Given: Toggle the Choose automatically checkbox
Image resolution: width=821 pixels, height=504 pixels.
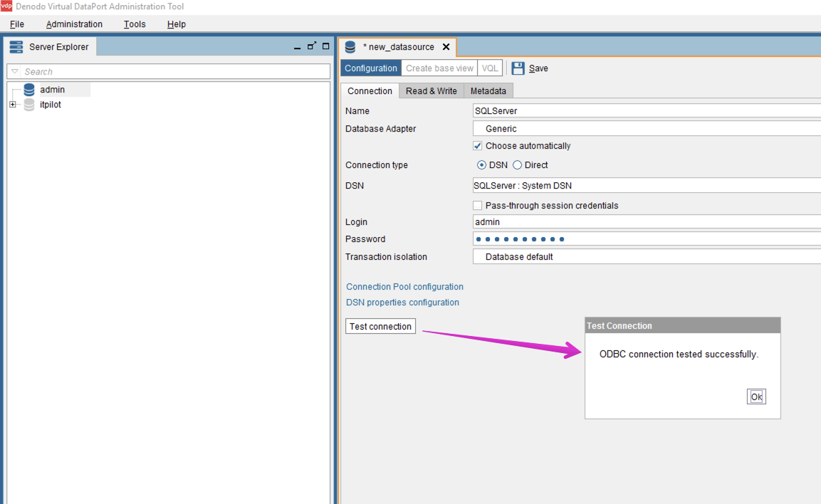Looking at the screenshot, I should point(478,145).
